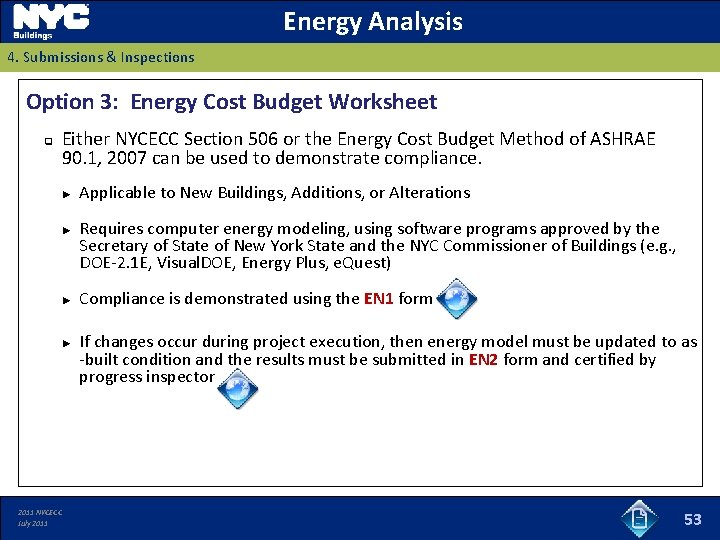Click the words 'progress inspector'
Image resolution: width=720 pixels, height=540 pixels.
(x=146, y=377)
